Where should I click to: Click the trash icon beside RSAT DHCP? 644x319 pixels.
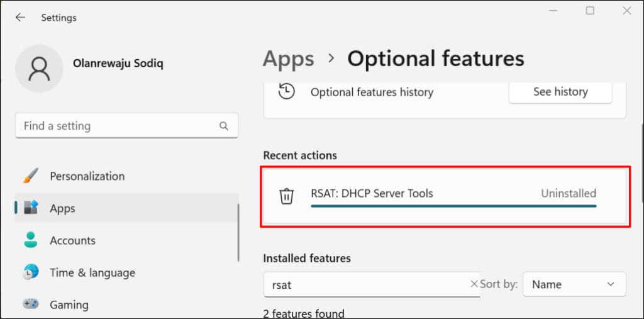(286, 196)
